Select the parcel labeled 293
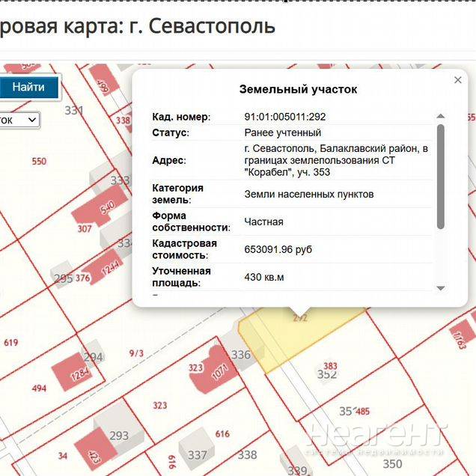Screen dimensions: 476x476 [119, 436]
